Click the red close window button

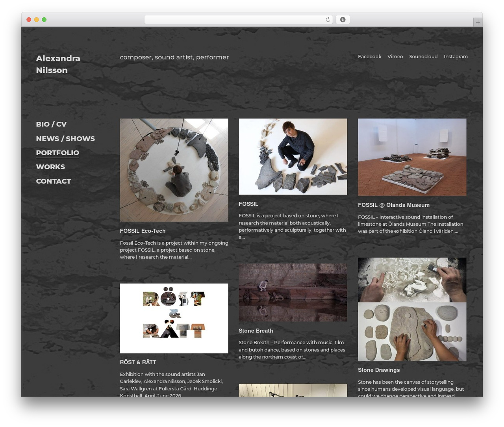29,20
